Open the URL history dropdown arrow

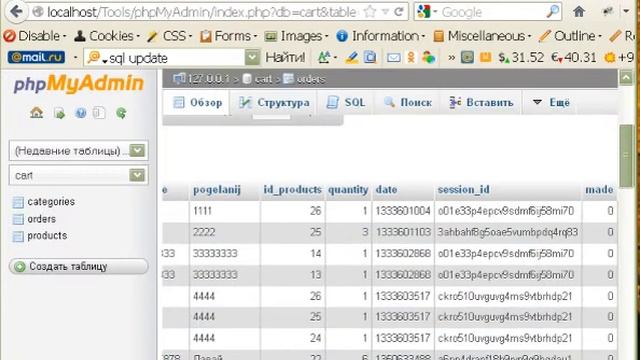pyautogui.click(x=385, y=12)
